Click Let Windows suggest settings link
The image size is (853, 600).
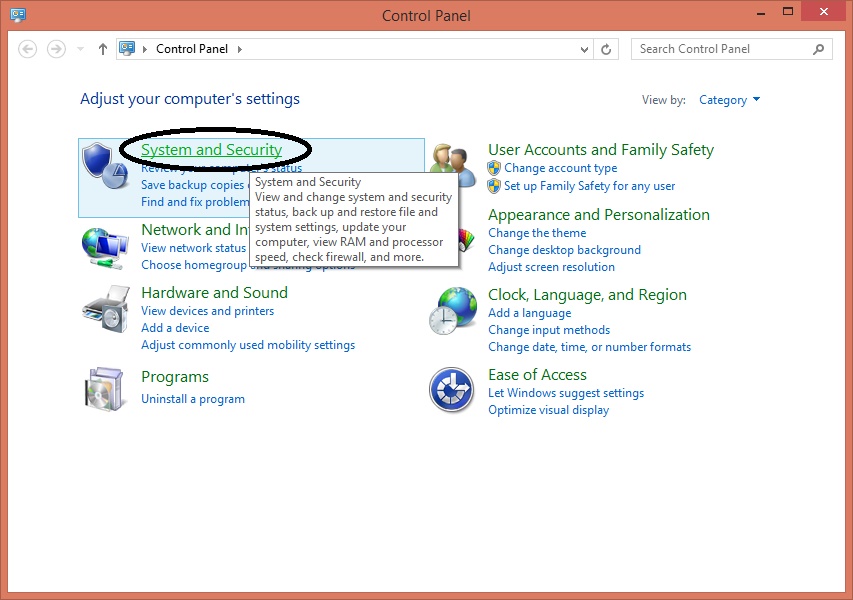coord(566,393)
